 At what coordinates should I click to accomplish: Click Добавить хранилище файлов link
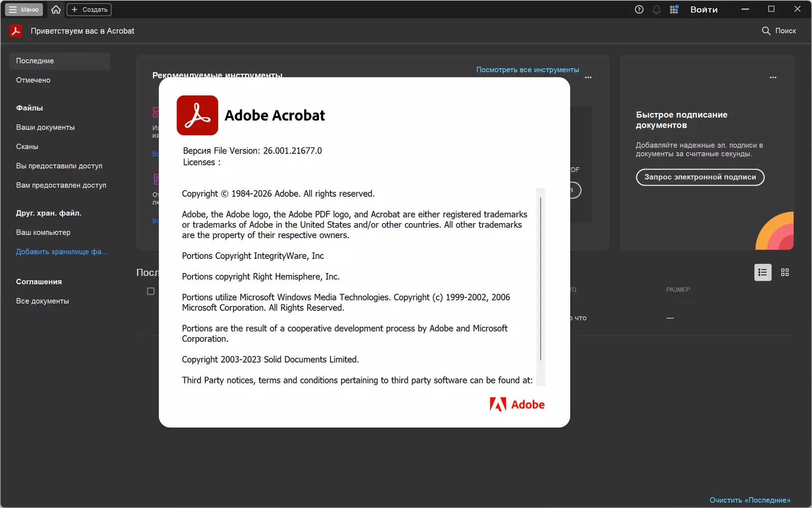coord(62,252)
